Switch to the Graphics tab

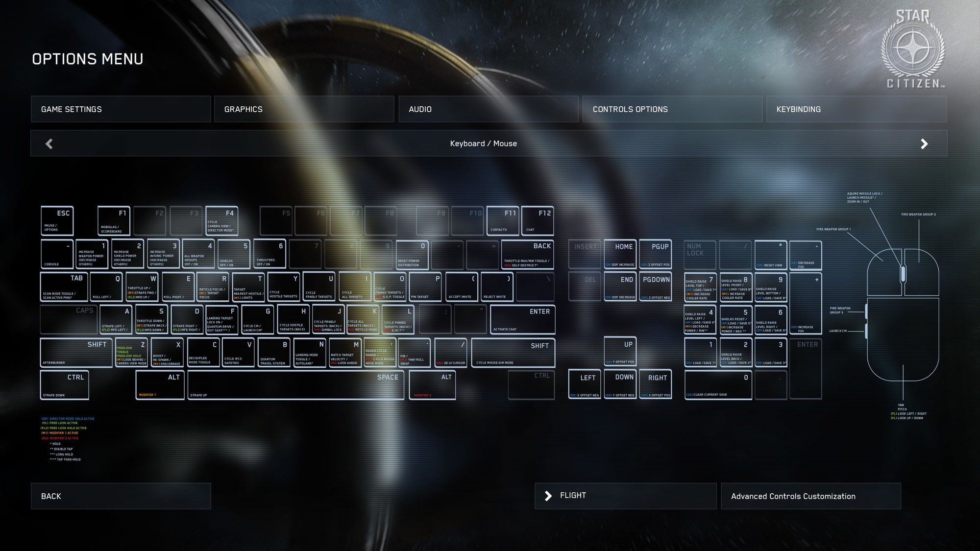(304, 109)
